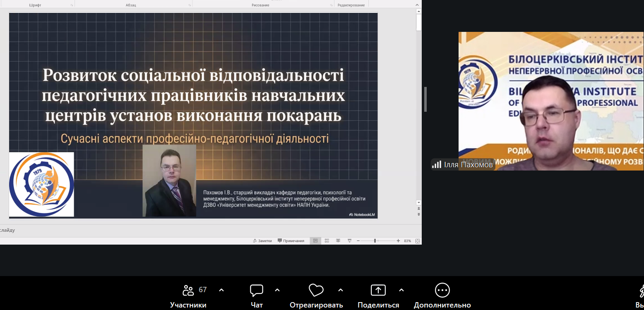This screenshot has height=310, width=644.
Task: Click the zoom slider handle
Action: pyautogui.click(x=375, y=241)
